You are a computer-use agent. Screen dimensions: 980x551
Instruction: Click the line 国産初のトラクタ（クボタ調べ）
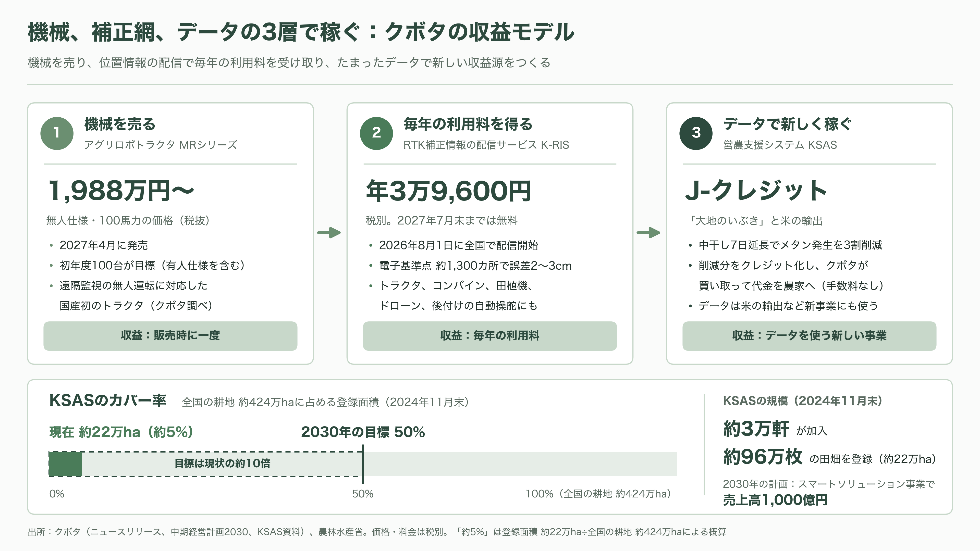coord(136,306)
